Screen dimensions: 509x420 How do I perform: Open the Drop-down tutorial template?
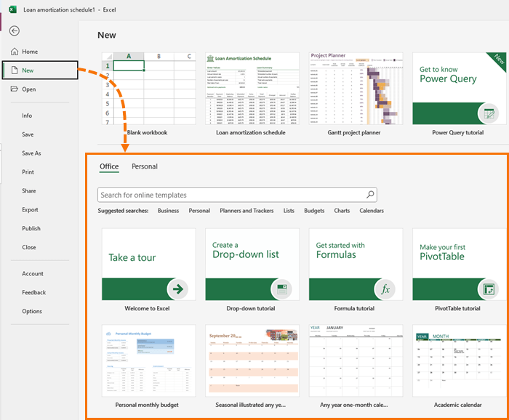click(252, 264)
